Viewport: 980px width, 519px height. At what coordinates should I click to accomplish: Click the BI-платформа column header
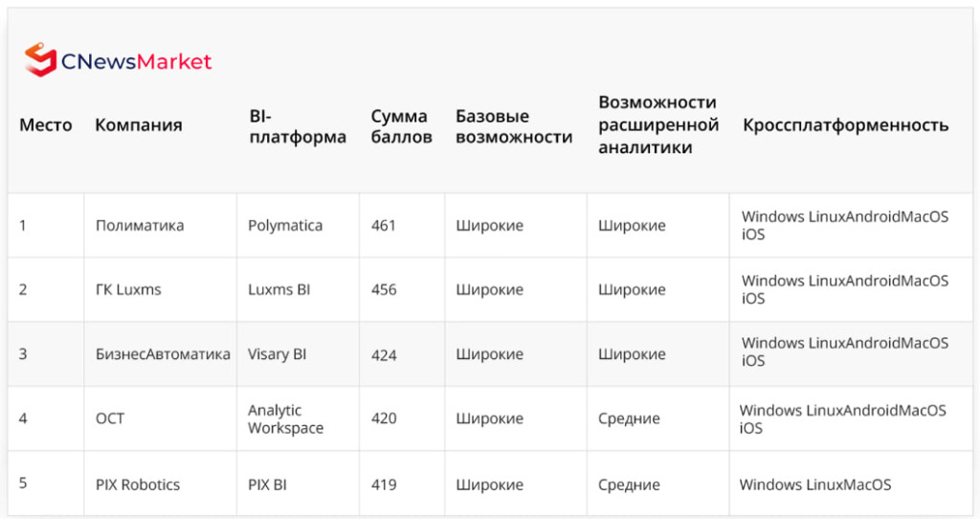click(297, 126)
